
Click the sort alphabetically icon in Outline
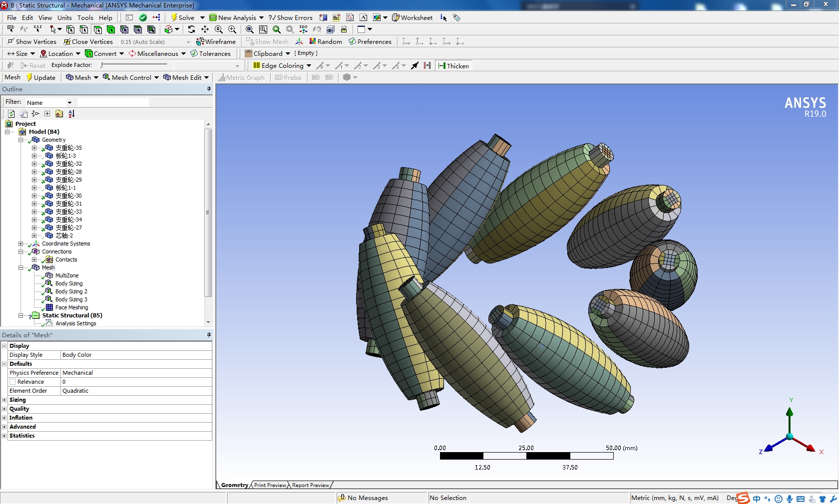[71, 114]
